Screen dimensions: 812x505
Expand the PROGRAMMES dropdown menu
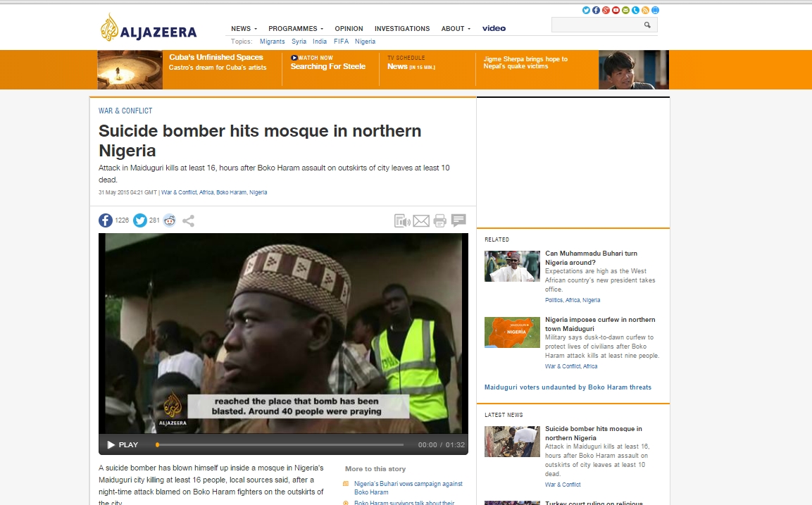296,28
